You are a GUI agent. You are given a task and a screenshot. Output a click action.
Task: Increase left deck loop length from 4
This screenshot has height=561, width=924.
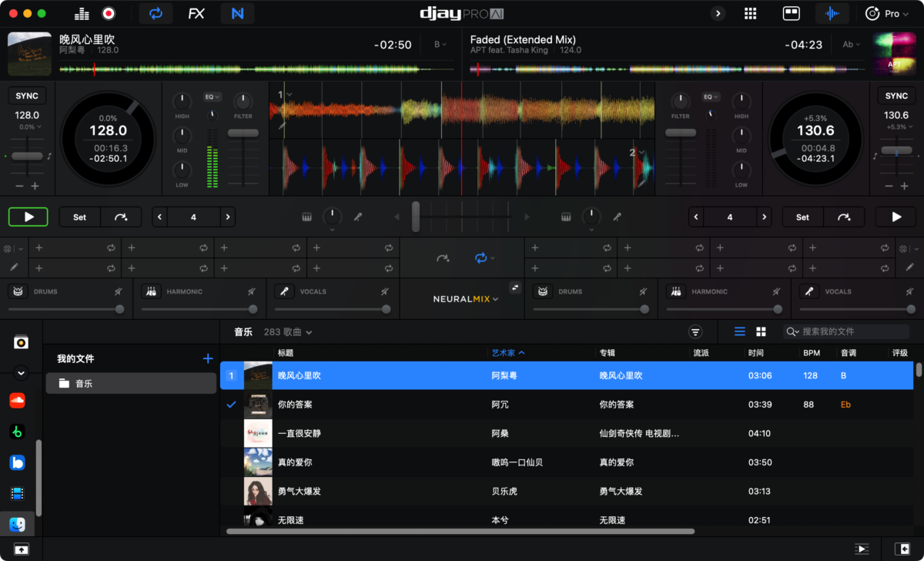(227, 217)
